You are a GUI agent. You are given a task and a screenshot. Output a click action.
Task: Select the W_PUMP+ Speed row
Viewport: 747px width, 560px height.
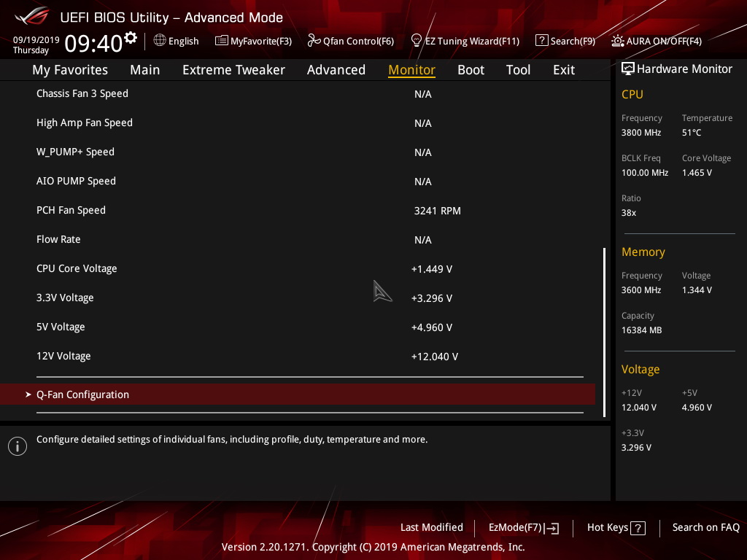click(298, 152)
